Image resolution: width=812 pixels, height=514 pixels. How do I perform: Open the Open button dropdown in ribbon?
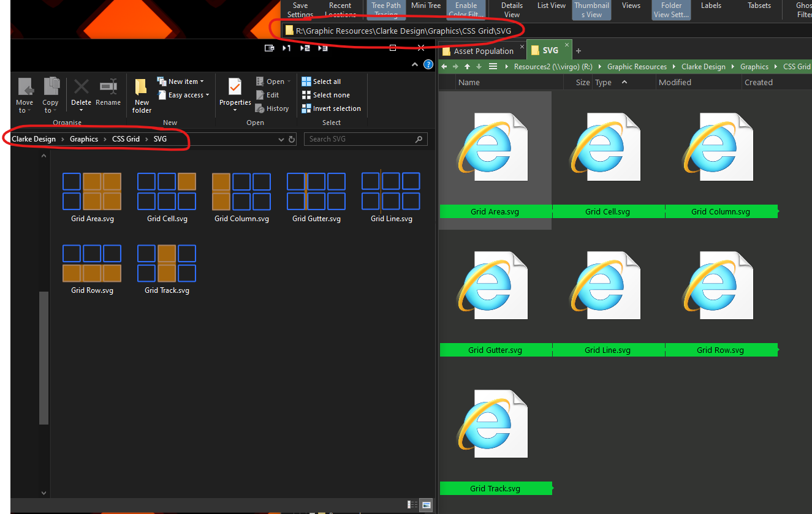[289, 81]
